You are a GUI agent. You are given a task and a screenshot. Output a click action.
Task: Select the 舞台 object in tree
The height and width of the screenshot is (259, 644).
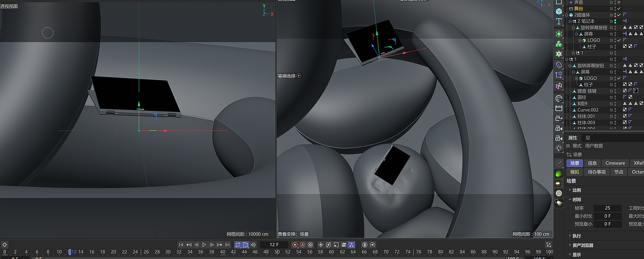point(579,9)
